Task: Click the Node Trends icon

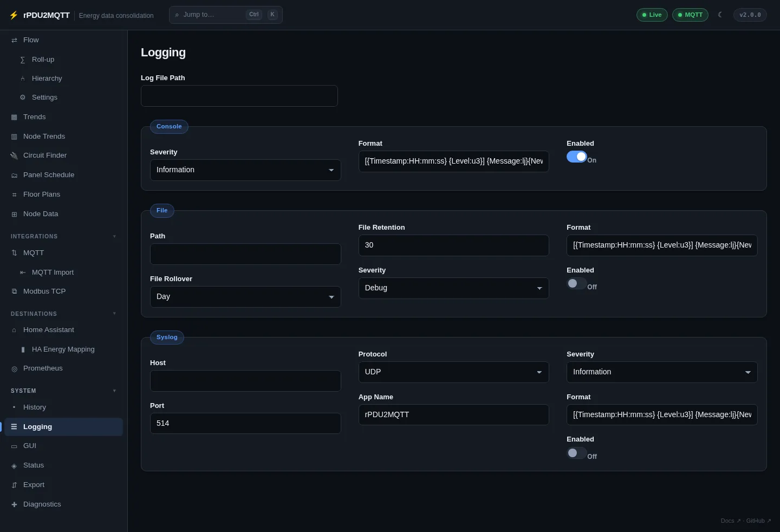Action: [x=14, y=137]
